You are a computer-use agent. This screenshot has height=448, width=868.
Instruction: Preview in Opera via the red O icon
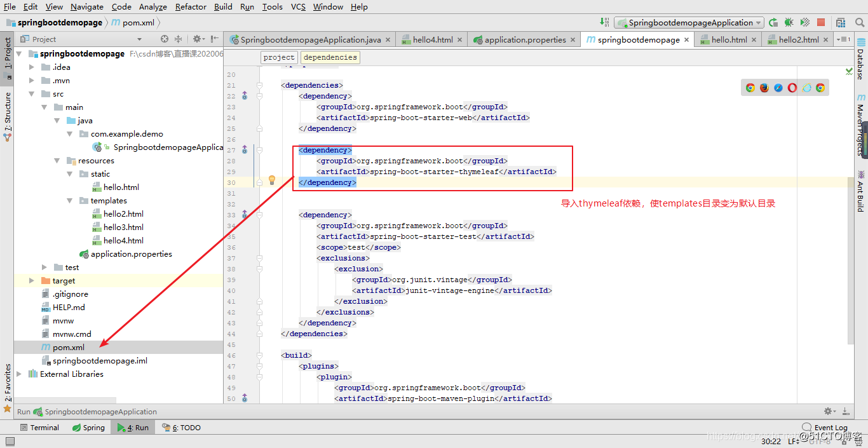(792, 88)
